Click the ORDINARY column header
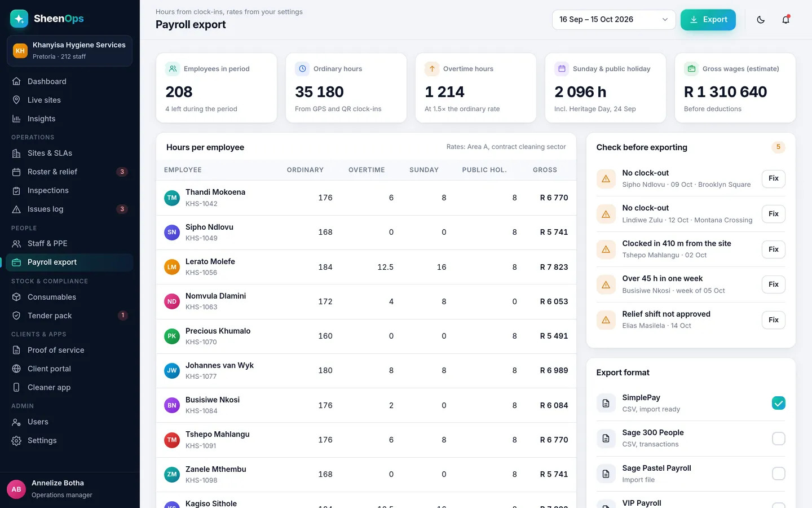Screen dimensions: 812x508 305,170
